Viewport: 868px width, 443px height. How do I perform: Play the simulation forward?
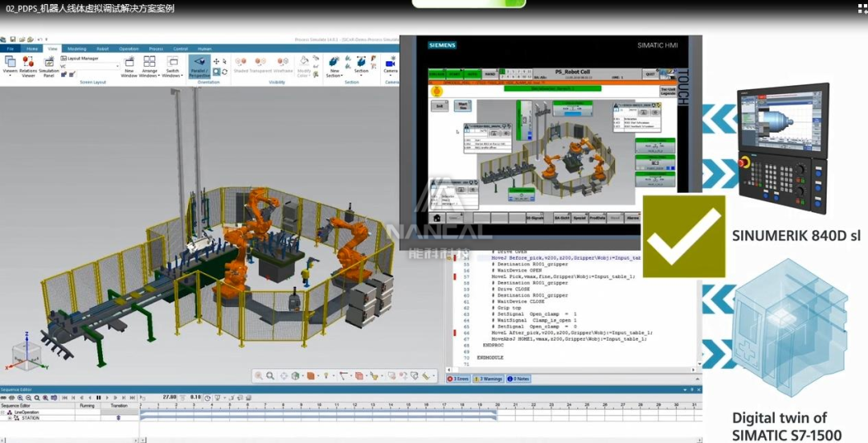click(107, 398)
